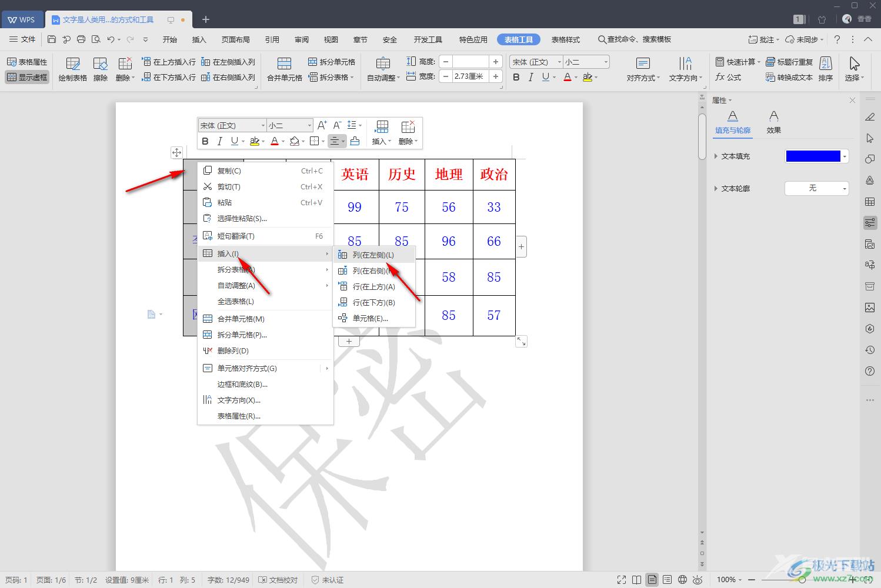Click Heading Row Repeat (标题行重复)
Screen dimensions: 881x588
pyautogui.click(x=789, y=62)
